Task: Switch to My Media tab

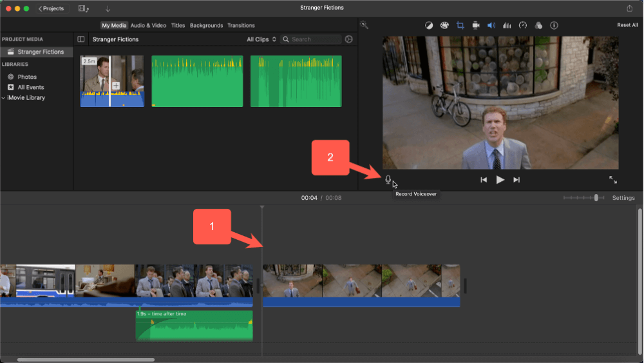Action: click(x=114, y=26)
